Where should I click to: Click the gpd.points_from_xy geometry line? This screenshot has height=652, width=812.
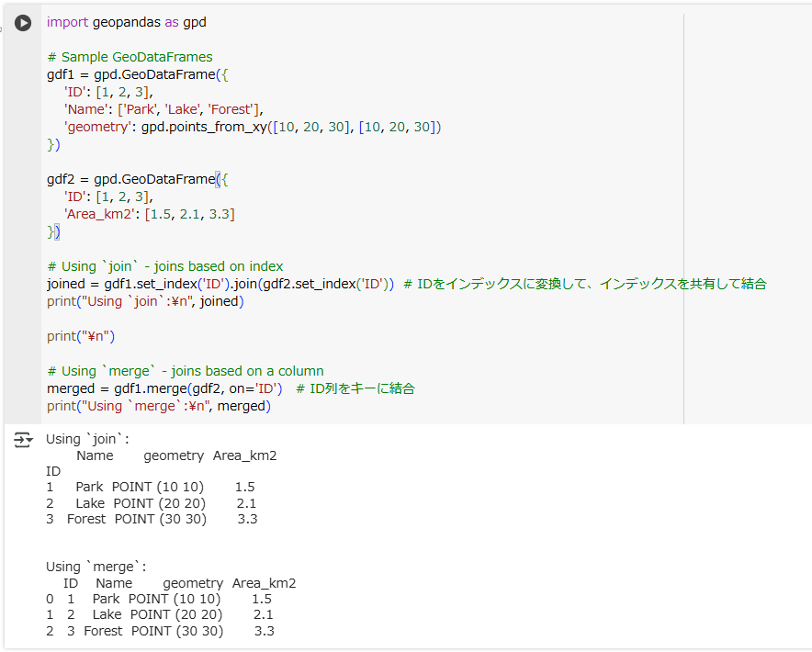(x=253, y=127)
